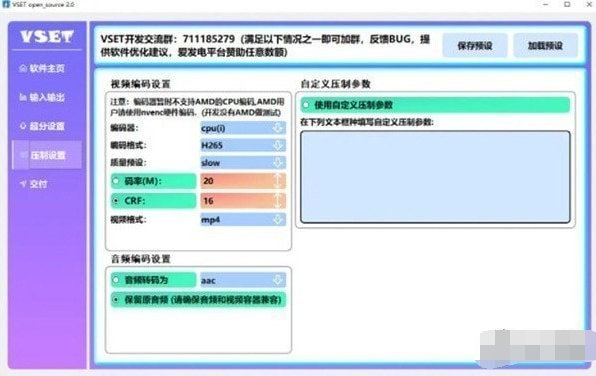Click inside custom parameters text box
596x376 pixels.
pos(435,177)
